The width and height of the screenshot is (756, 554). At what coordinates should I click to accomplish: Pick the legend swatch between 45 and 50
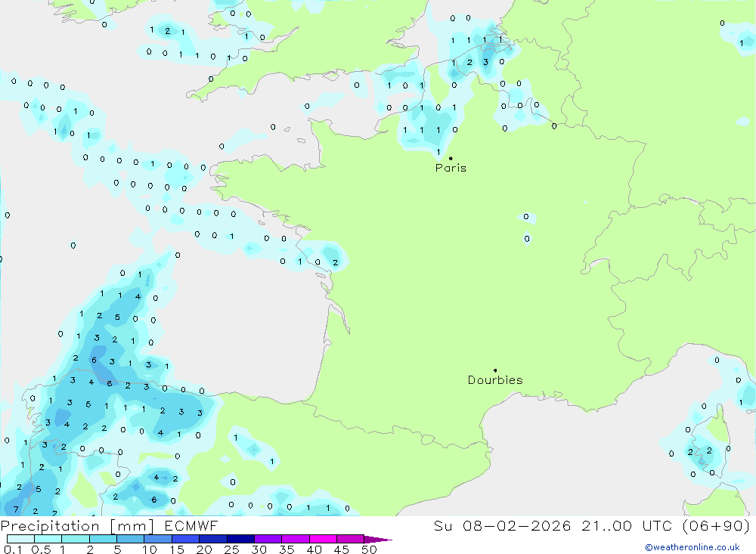coord(351,539)
